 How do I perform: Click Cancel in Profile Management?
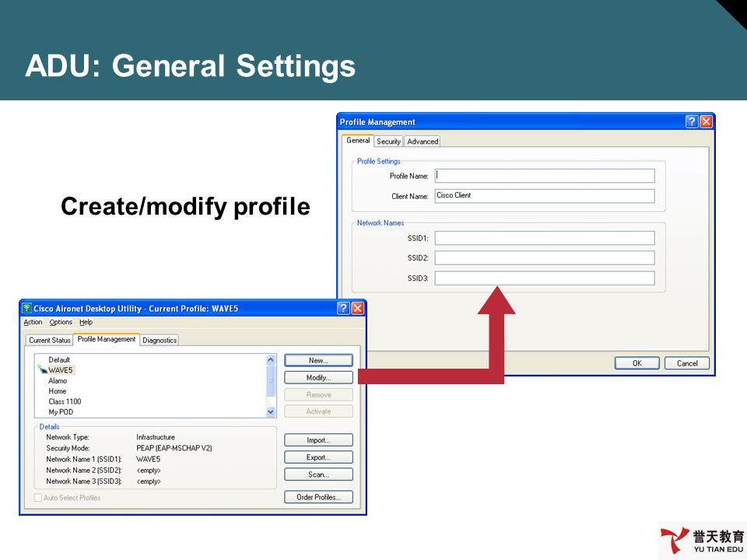coord(687,363)
